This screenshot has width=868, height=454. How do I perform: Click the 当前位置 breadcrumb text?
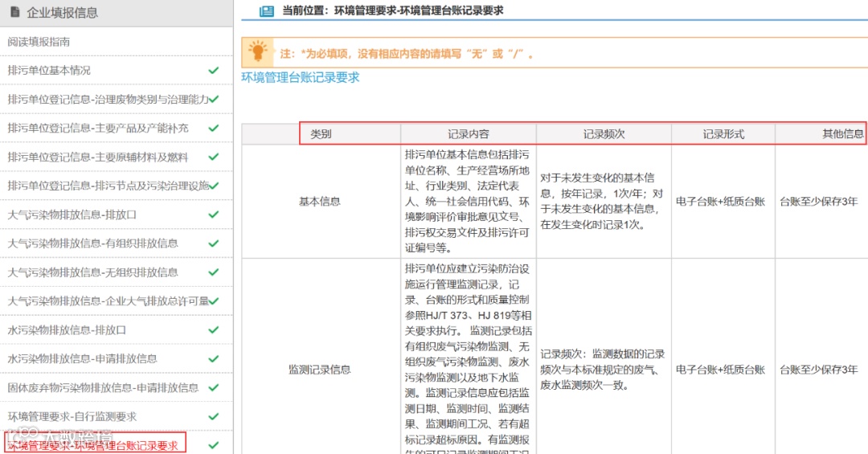392,10
